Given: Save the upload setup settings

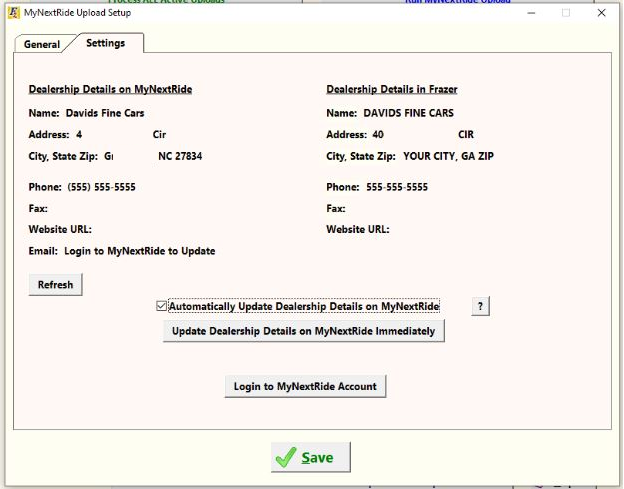Looking at the screenshot, I should [x=311, y=457].
